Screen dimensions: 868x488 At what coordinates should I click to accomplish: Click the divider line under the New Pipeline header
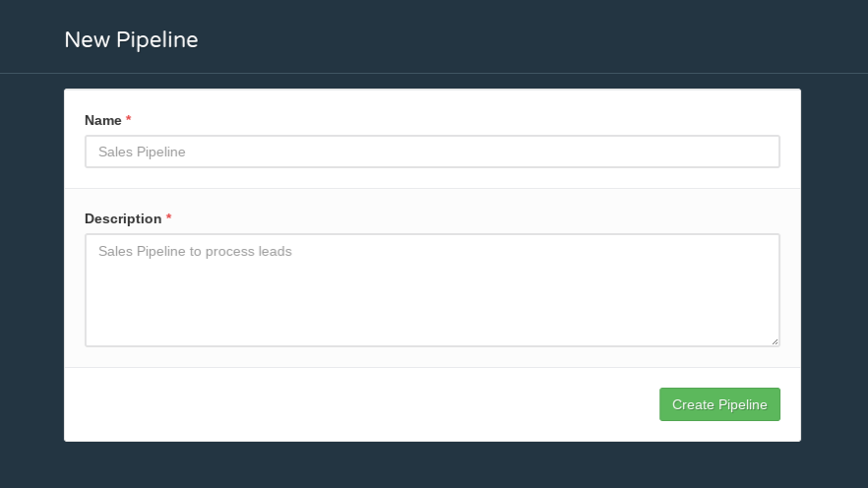pyautogui.click(x=434, y=73)
